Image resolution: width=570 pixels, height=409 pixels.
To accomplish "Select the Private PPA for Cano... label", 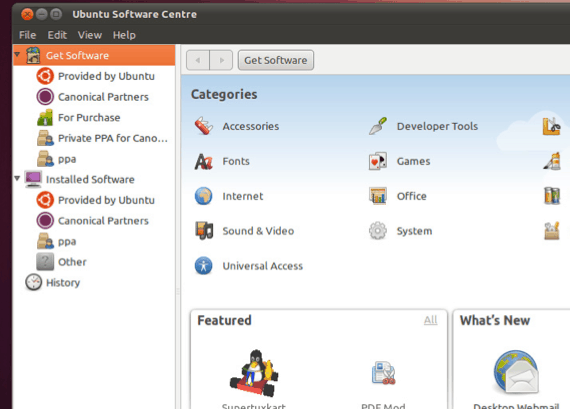I will click(x=113, y=139).
